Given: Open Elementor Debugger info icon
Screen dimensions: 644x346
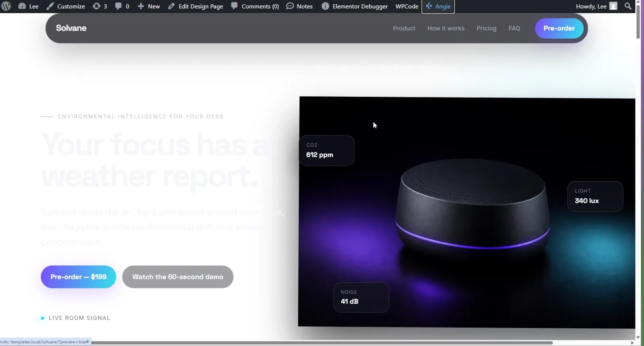Looking at the screenshot, I should click(325, 6).
